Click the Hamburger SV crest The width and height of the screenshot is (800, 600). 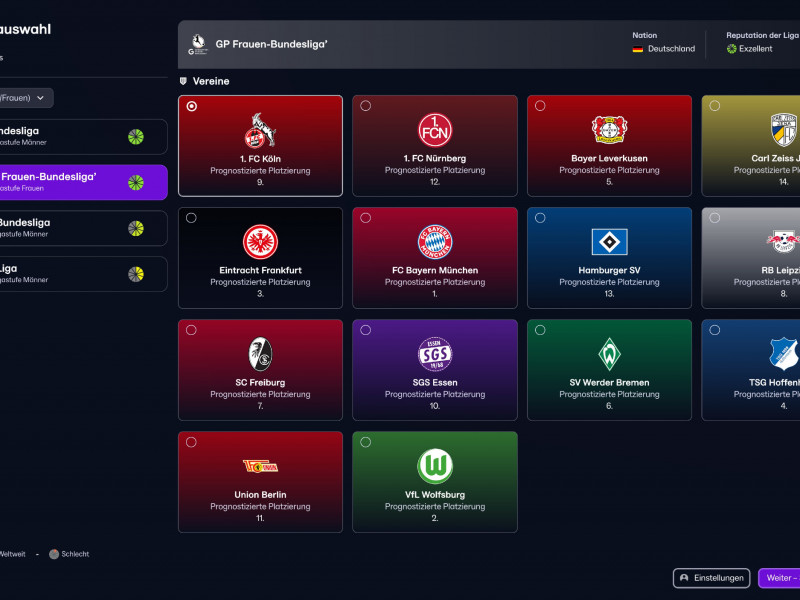coord(609,244)
